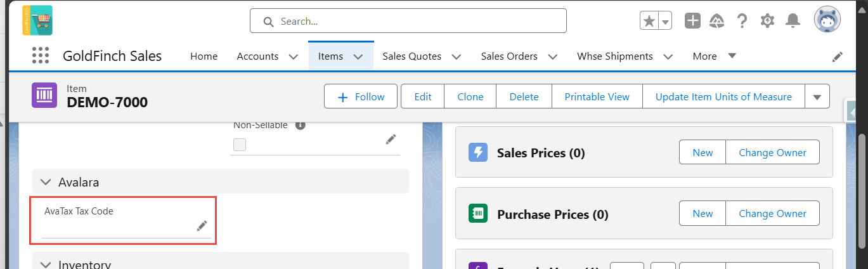Expand the Items tab chevron menu
This screenshot has height=269, width=868.
pos(358,56)
